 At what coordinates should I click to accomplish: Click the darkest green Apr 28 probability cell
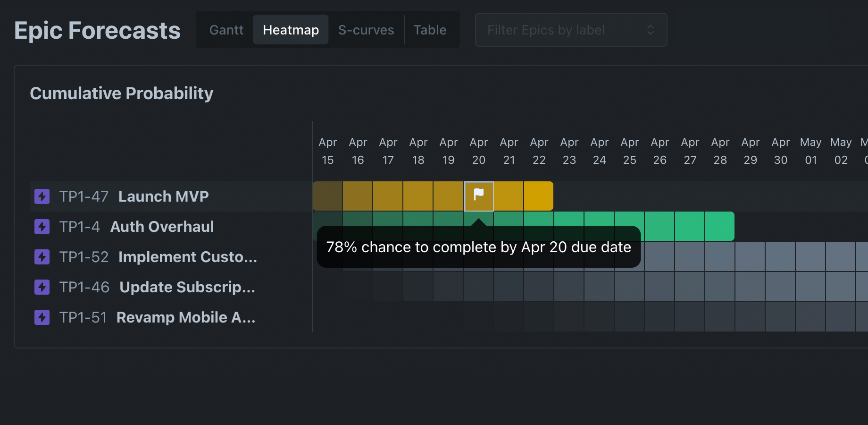pos(720,226)
